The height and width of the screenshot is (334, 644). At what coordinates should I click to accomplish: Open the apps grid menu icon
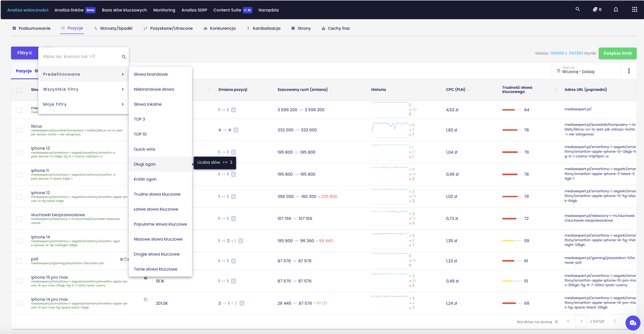pos(634,9)
